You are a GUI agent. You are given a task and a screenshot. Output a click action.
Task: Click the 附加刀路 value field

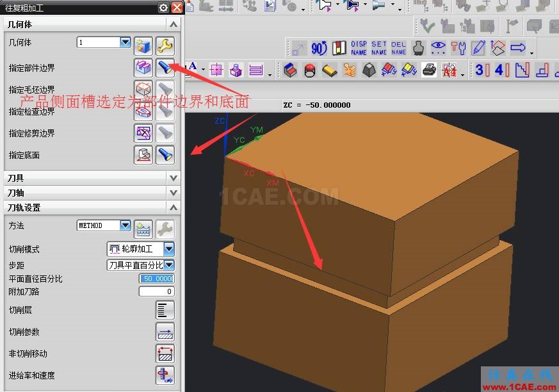[x=156, y=291]
